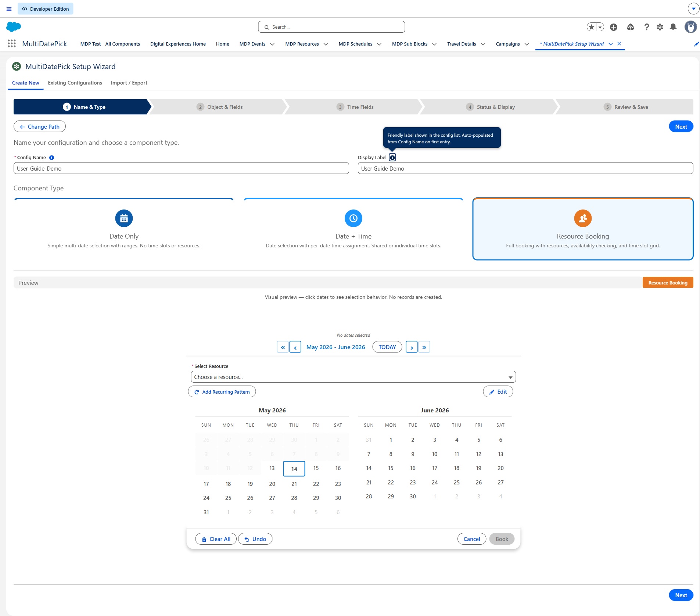Click the Favorites star icon
Screen dimensions: 700x616
pos(592,27)
